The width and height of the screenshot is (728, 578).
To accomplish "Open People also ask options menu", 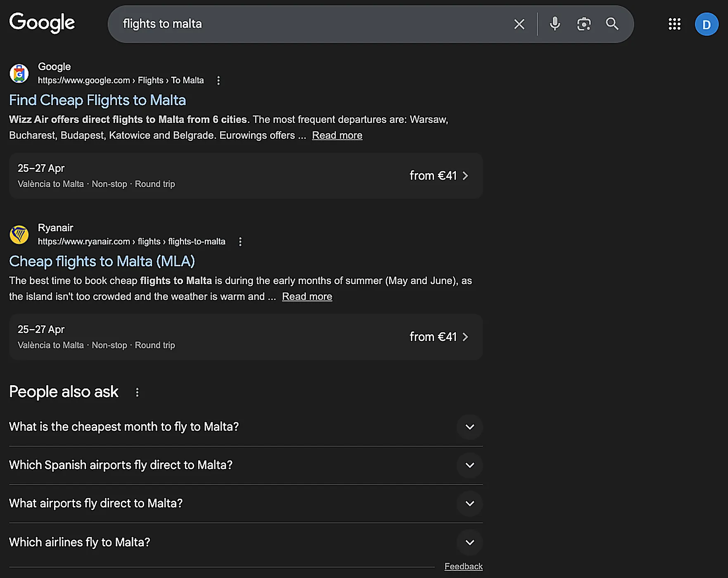I will (137, 392).
